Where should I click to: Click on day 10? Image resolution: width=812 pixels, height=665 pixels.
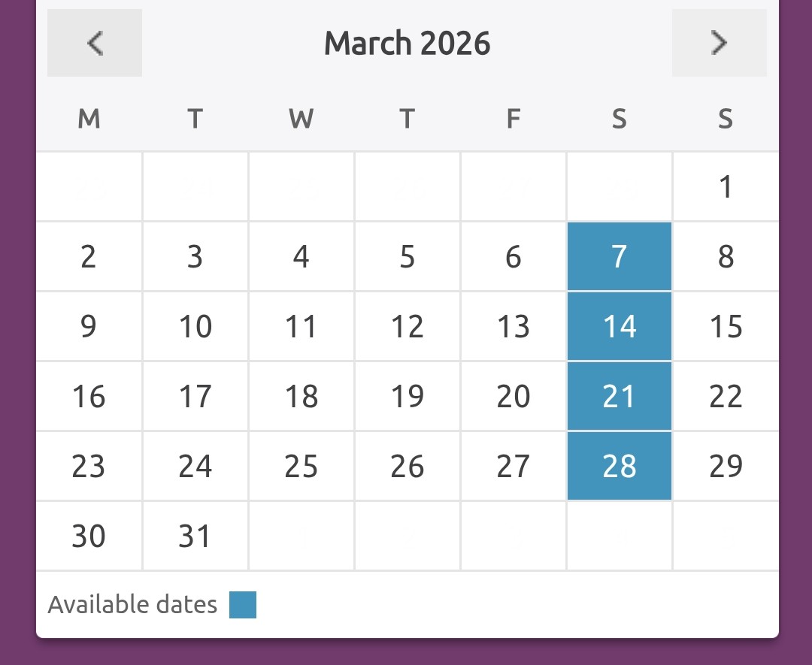pos(195,327)
